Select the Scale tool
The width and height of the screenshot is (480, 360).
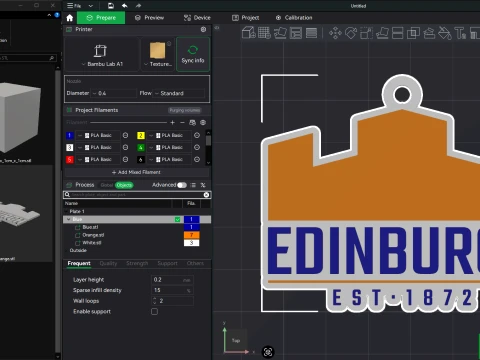click(366, 33)
